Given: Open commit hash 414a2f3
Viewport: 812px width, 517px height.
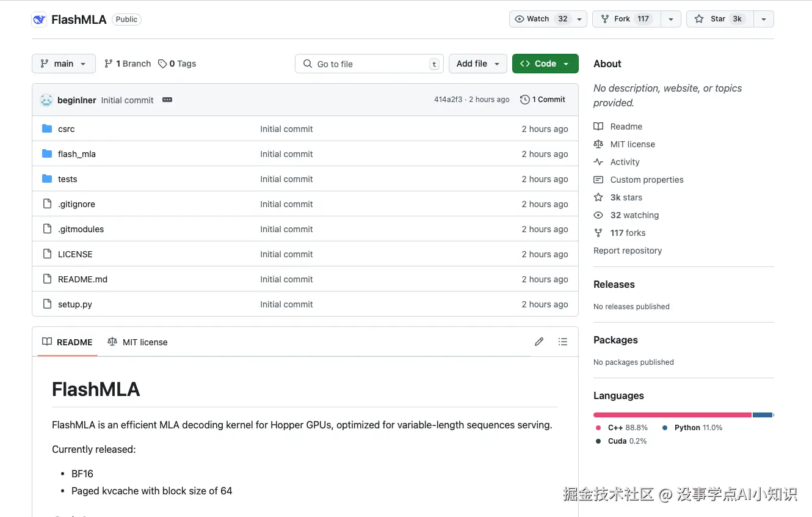Looking at the screenshot, I should tap(448, 100).
